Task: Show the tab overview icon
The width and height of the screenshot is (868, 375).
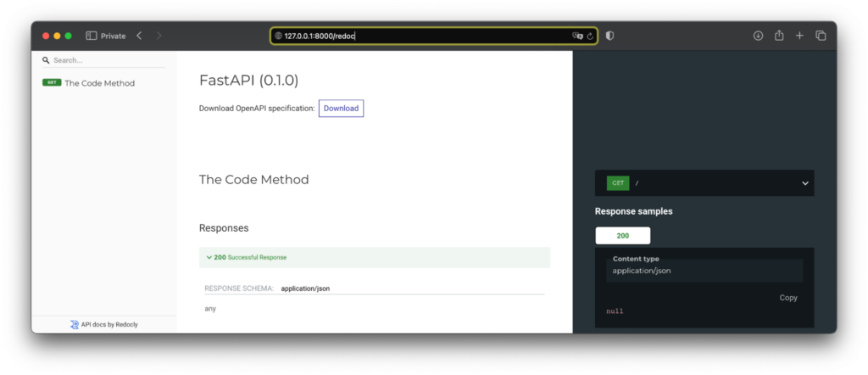Action: (x=821, y=36)
